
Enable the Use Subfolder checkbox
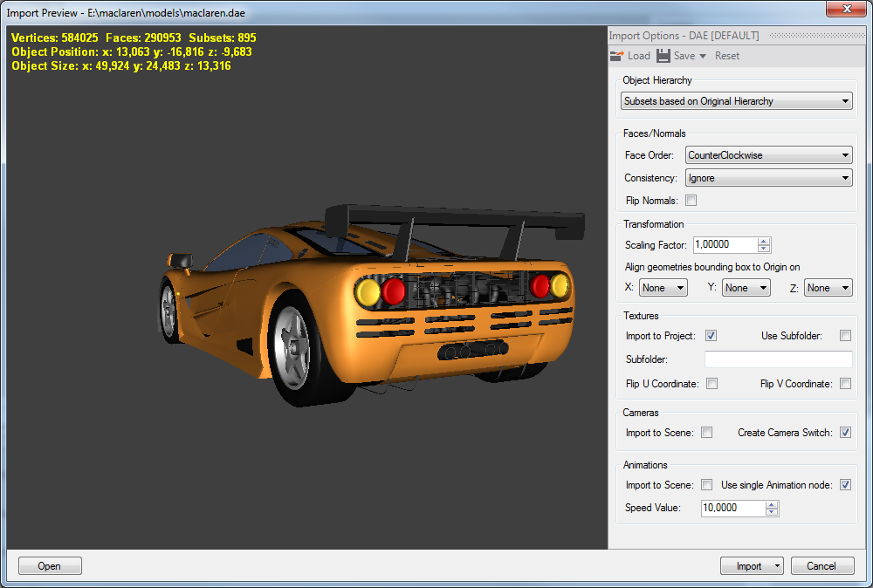[845, 336]
